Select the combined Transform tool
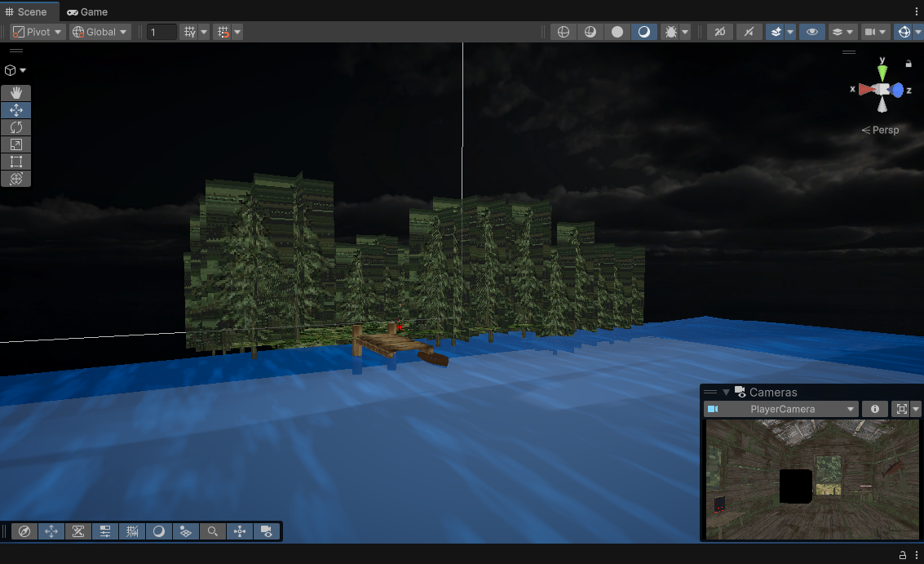 click(16, 179)
